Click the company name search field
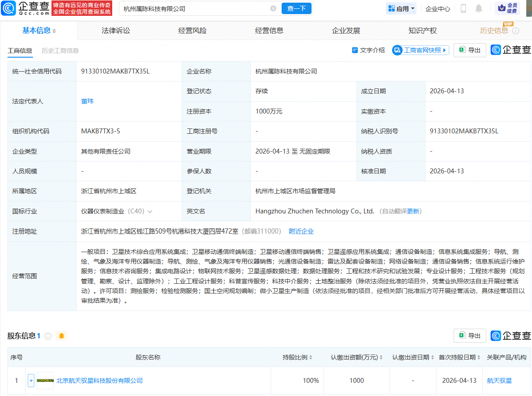532x396 pixels. [x=194, y=8]
